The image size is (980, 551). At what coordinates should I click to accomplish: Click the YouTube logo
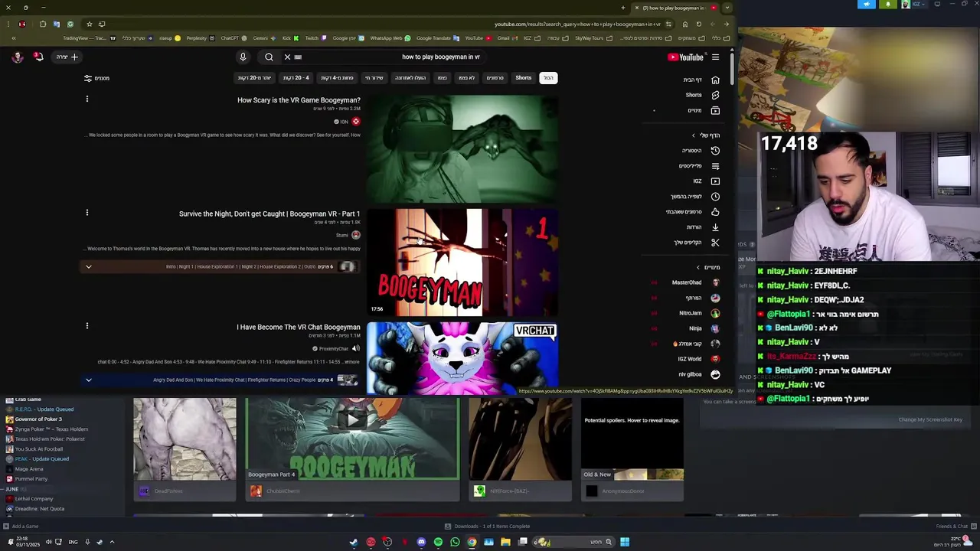(x=685, y=57)
